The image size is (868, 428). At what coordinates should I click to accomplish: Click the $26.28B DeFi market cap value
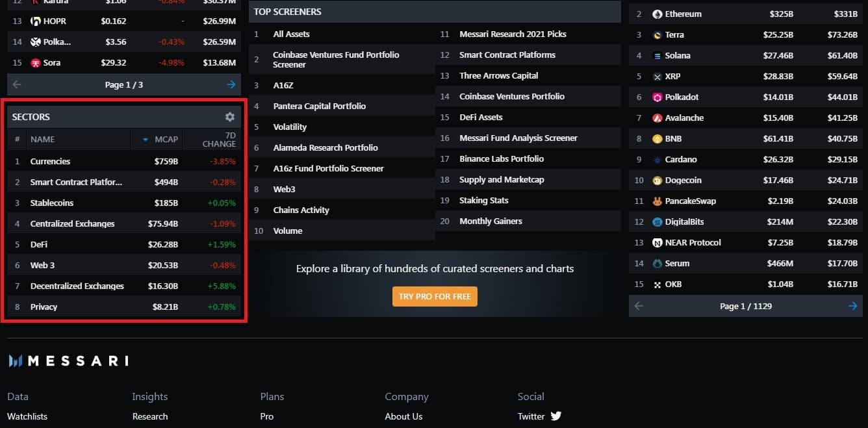click(162, 245)
